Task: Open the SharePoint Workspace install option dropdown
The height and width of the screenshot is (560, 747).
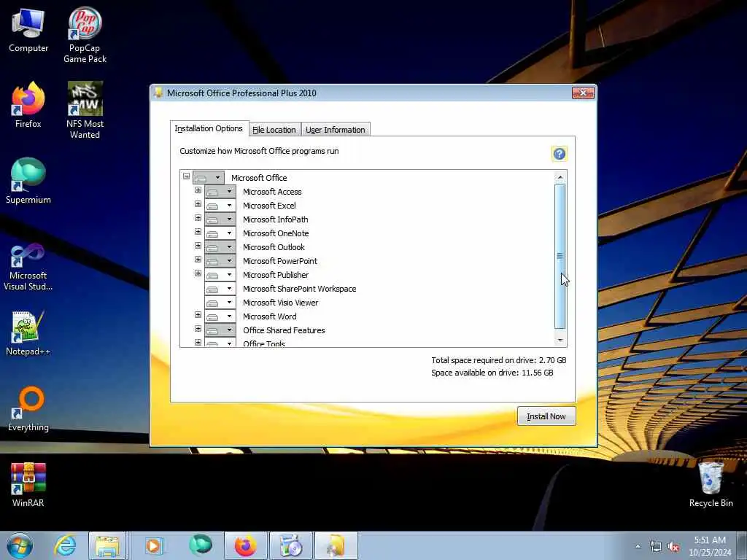Action: [x=220, y=288]
